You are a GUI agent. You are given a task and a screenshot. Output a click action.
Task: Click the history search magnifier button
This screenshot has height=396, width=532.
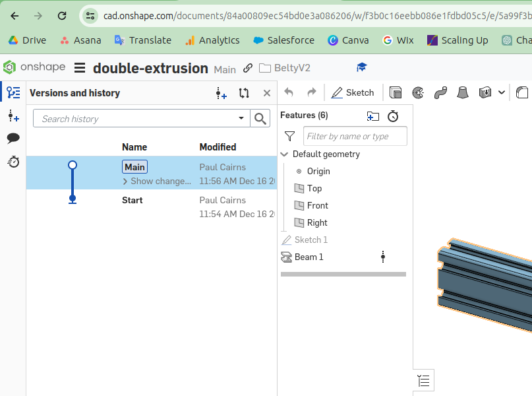(260, 118)
